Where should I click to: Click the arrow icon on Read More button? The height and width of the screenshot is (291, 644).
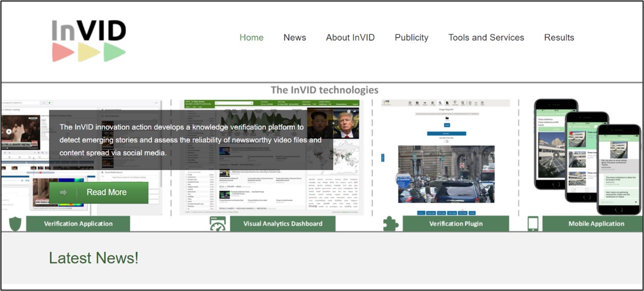64,193
